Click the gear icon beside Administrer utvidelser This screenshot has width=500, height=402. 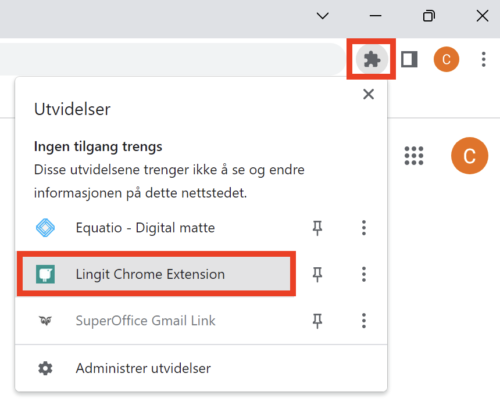[45, 368]
